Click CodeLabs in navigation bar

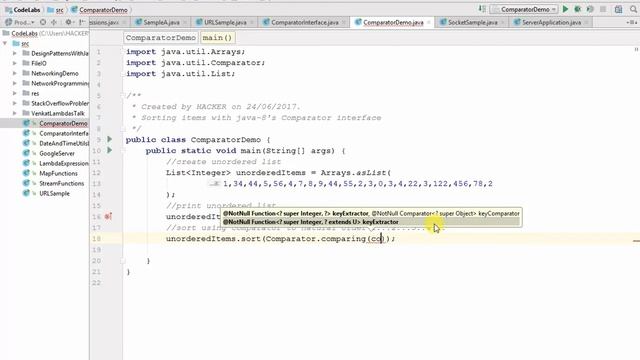click(23, 9)
